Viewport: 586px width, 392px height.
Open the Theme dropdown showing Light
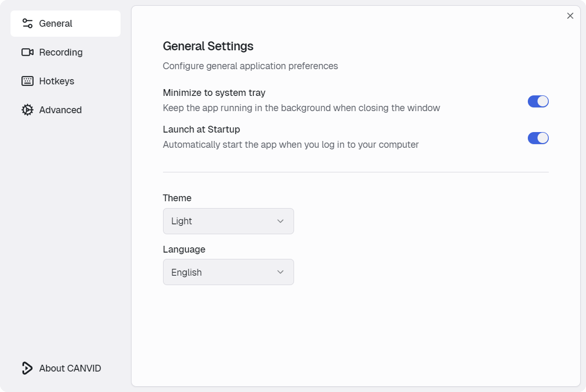tap(228, 221)
